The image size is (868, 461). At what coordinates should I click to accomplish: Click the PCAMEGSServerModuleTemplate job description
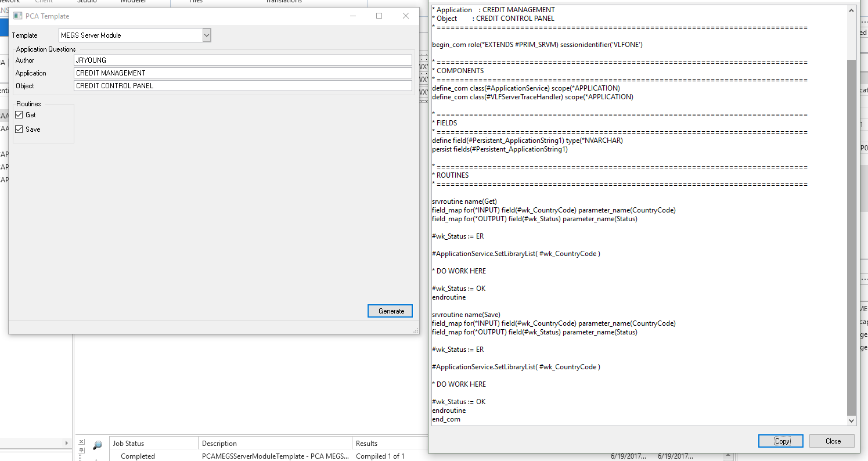coord(275,456)
